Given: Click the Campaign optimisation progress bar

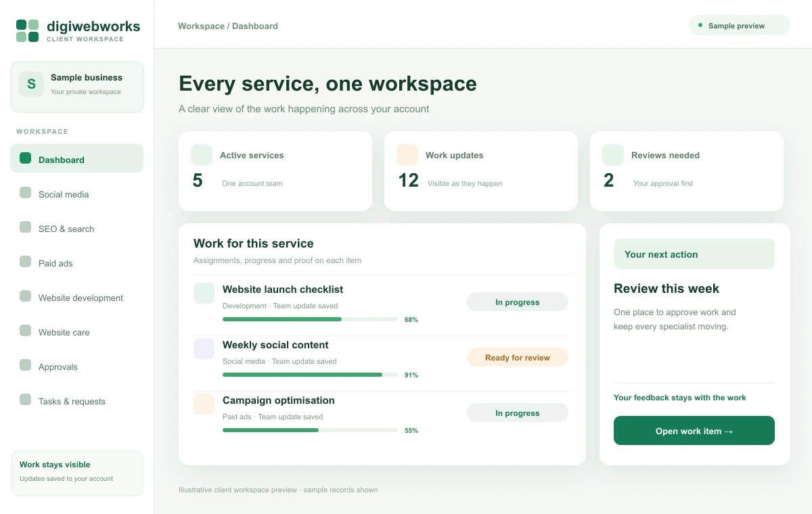Looking at the screenshot, I should (310, 430).
